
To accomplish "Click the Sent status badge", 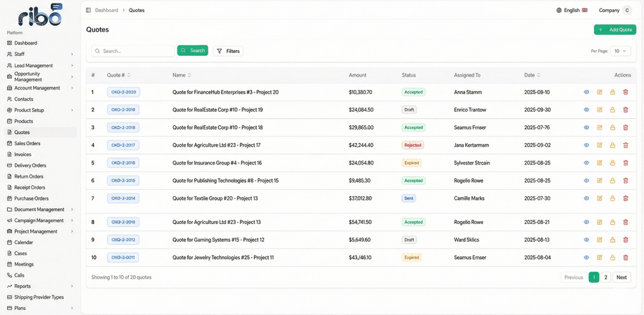I will click(409, 198).
